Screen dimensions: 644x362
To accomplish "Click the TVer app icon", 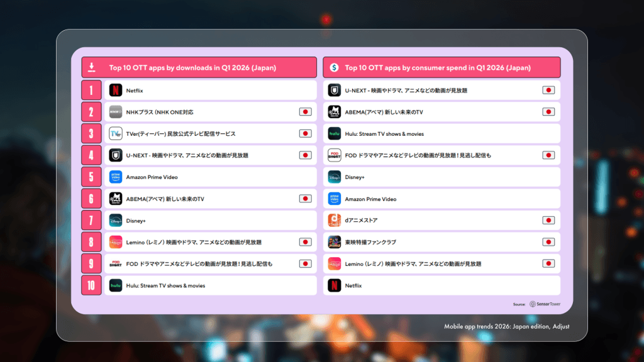I will (116, 133).
